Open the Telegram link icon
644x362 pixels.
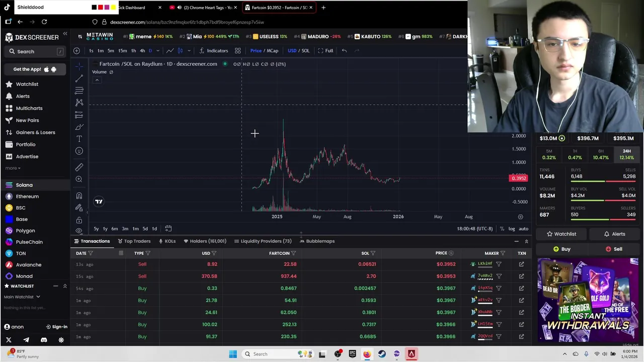click(x=26, y=340)
